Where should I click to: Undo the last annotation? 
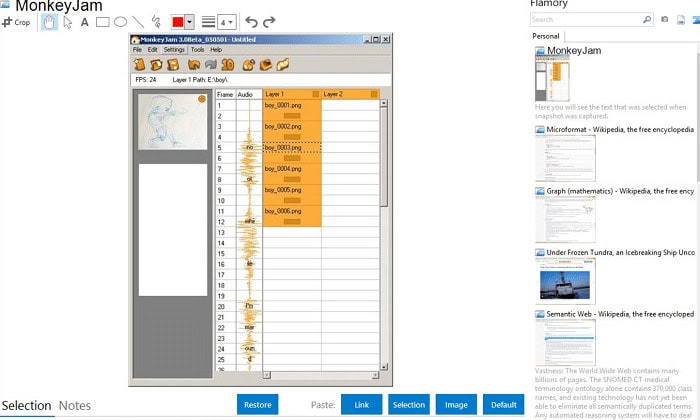tap(251, 21)
